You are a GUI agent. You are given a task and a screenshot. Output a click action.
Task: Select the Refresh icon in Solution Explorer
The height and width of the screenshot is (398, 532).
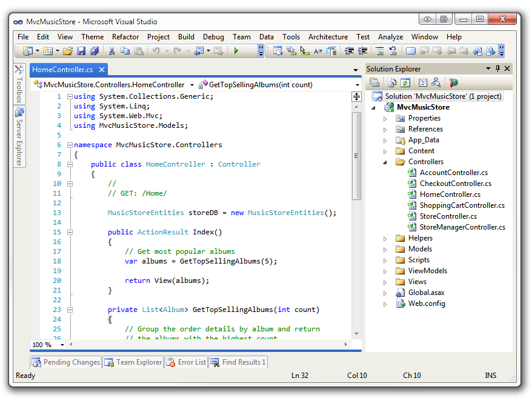point(406,82)
